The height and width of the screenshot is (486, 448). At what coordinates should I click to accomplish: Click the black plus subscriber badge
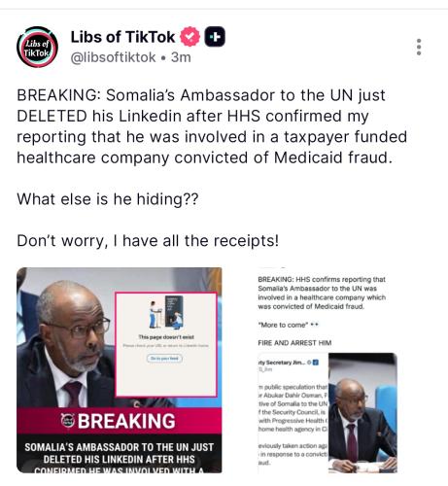pos(215,36)
